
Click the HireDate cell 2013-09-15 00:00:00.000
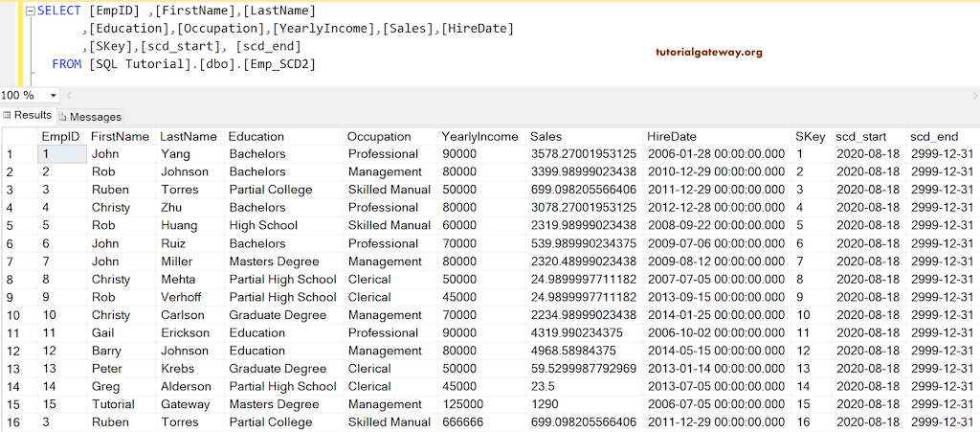pyautogui.click(x=716, y=297)
